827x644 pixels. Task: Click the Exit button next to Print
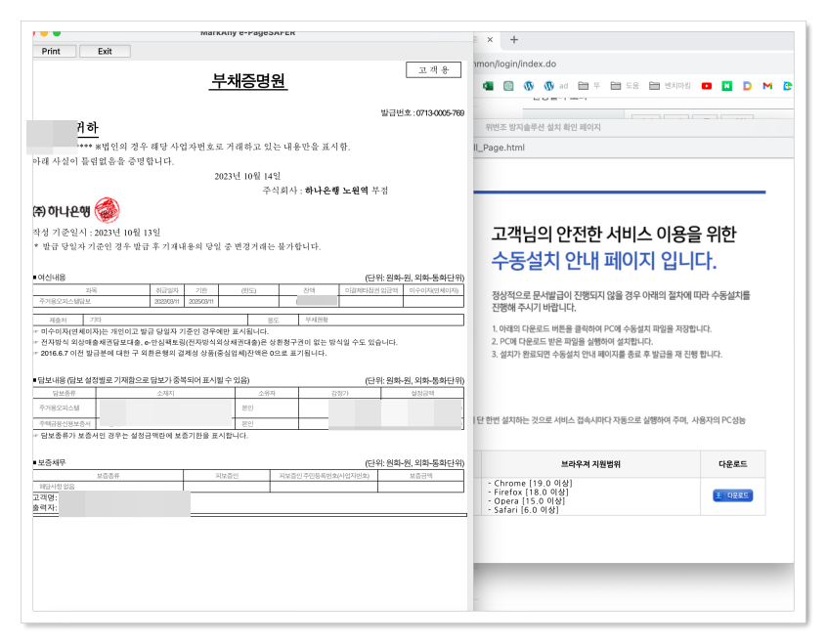(x=105, y=51)
